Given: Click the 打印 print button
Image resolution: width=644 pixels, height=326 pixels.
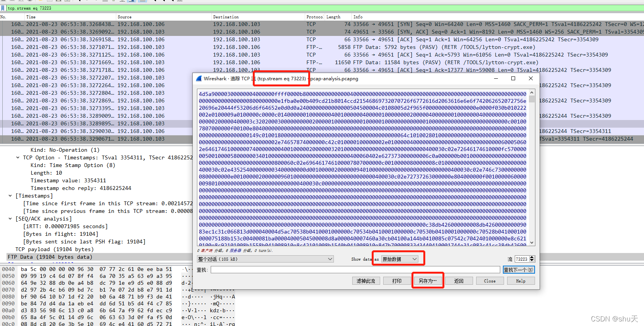Looking at the screenshot, I should click(397, 281).
